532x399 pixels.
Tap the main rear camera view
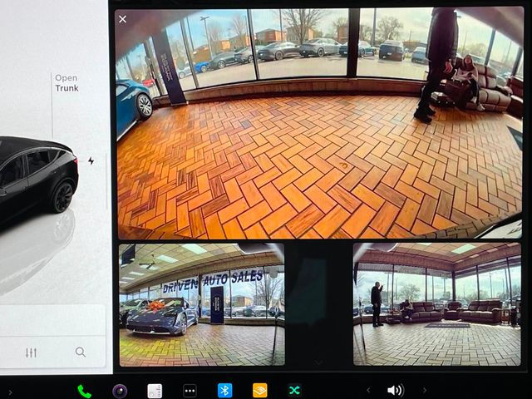pos(320,125)
